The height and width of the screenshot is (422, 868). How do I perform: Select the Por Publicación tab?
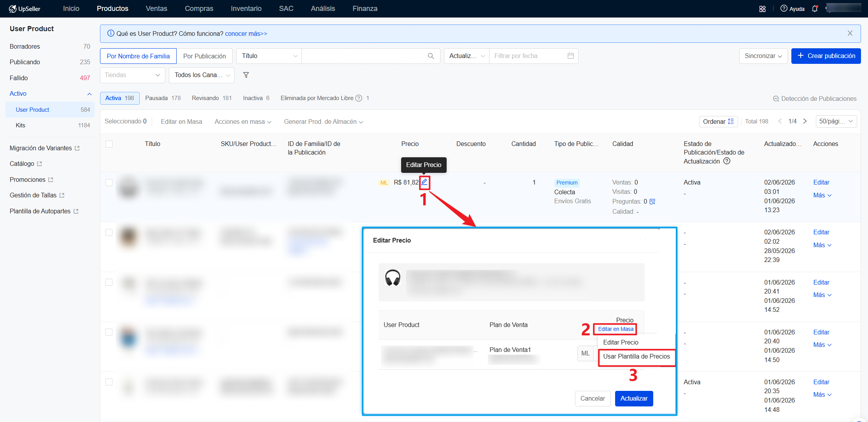click(204, 56)
